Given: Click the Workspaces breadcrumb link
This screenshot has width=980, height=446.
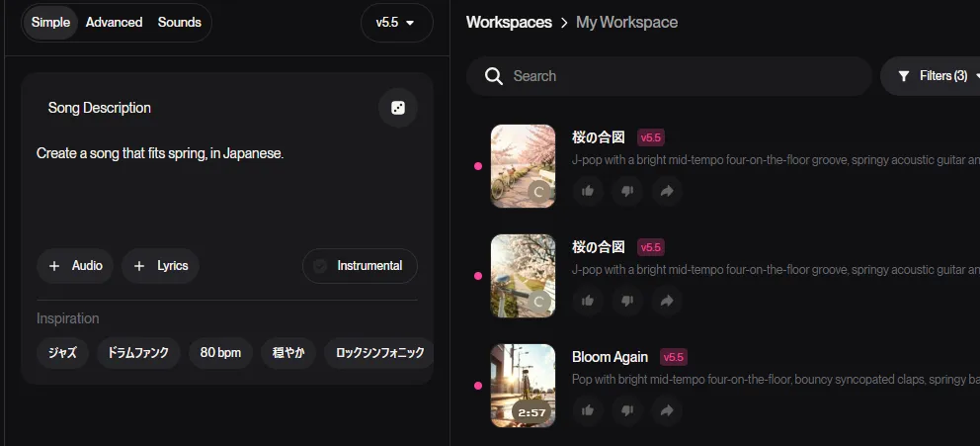Looking at the screenshot, I should tap(509, 23).
